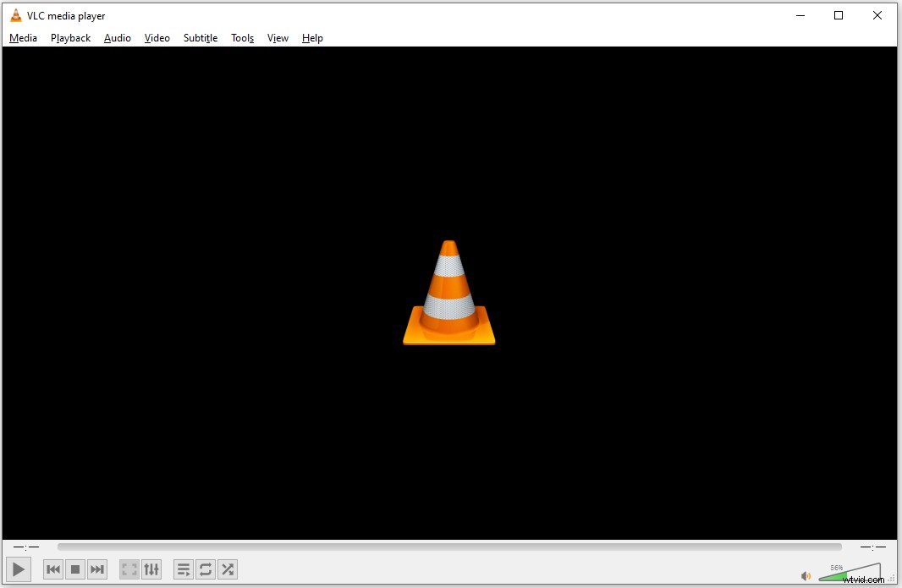
Task: Toggle loop repeat mode
Action: click(x=206, y=569)
